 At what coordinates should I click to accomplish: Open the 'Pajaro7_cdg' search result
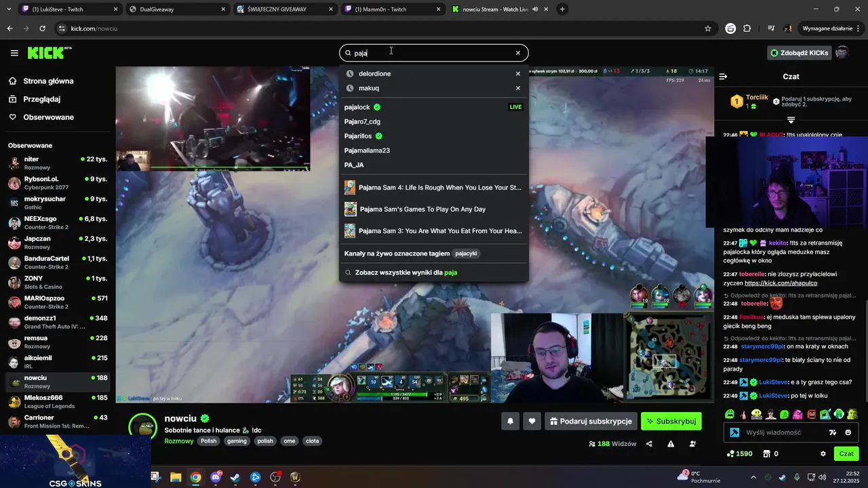(433, 121)
